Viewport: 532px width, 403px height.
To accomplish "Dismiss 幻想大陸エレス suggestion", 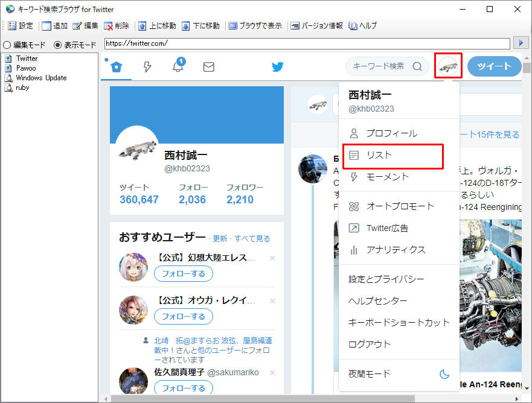I will 272,258.
